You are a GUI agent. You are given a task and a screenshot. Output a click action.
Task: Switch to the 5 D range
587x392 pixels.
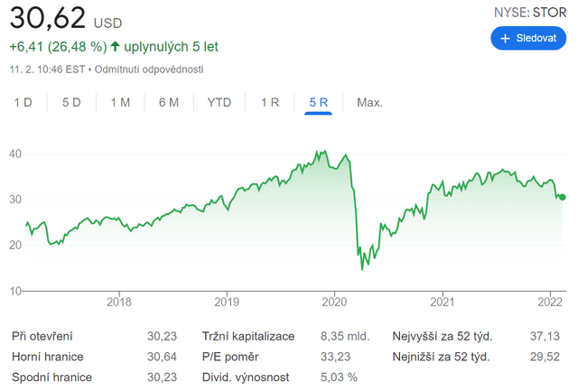pos(71,102)
